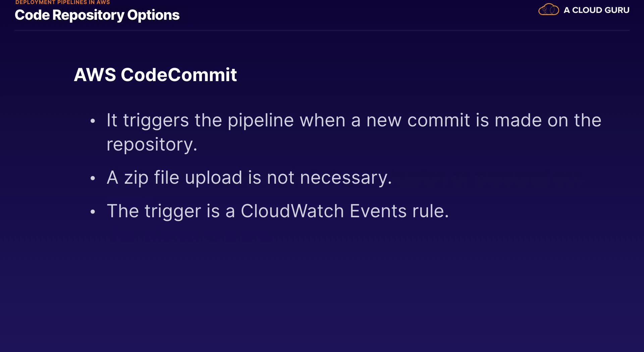Click the bullet dot before "A zip file"

93,178
